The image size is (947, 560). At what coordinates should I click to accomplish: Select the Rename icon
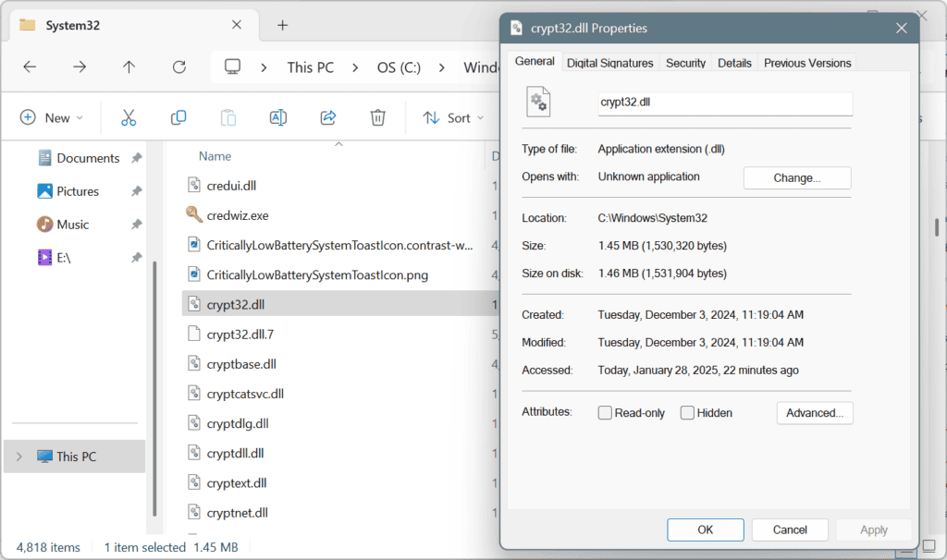tap(278, 117)
